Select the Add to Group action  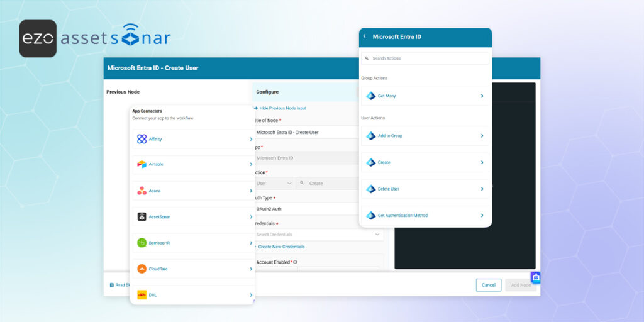click(425, 136)
